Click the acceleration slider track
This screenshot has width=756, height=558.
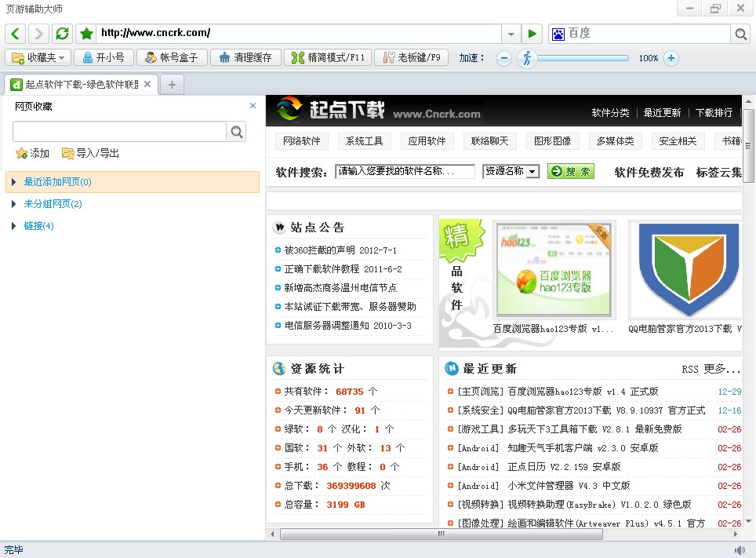tap(583, 58)
